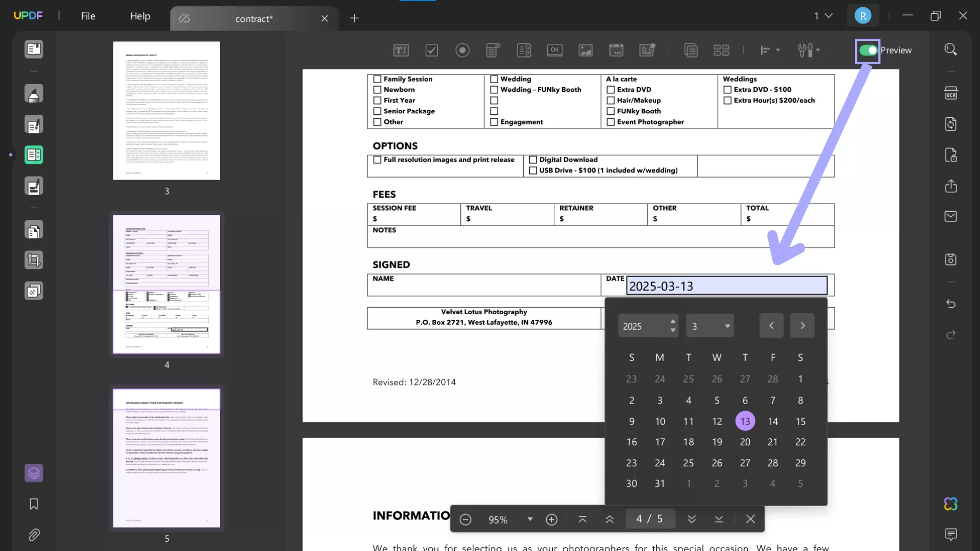
Task: Select the Image Field form tool
Action: pyautogui.click(x=585, y=50)
